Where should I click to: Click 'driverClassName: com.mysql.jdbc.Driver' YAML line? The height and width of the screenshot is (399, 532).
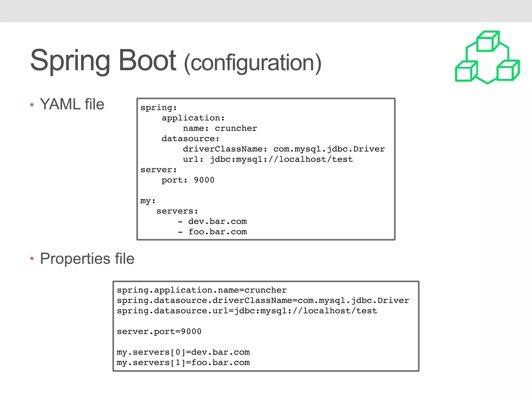284,149
